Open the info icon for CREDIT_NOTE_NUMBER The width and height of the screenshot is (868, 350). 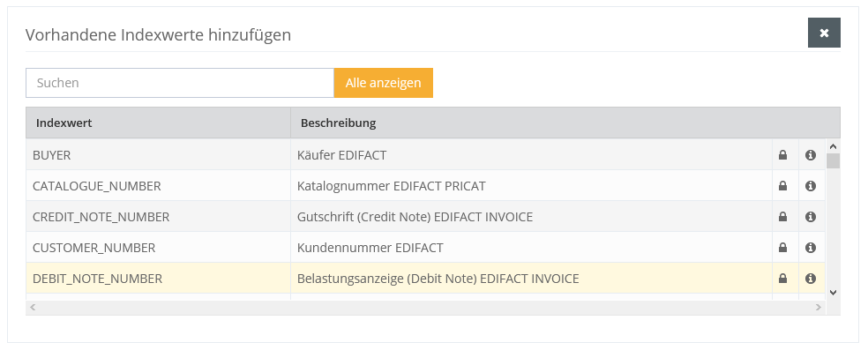click(811, 217)
